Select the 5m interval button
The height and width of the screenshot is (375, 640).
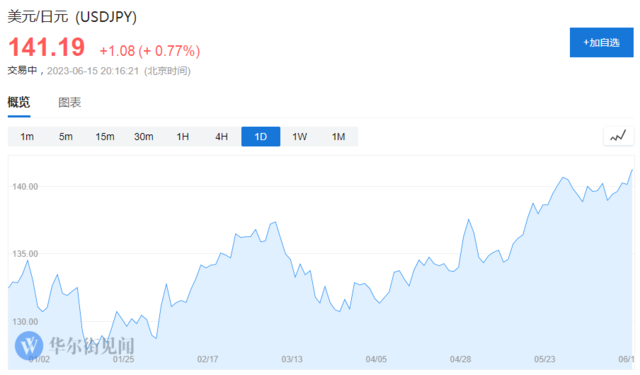66,137
